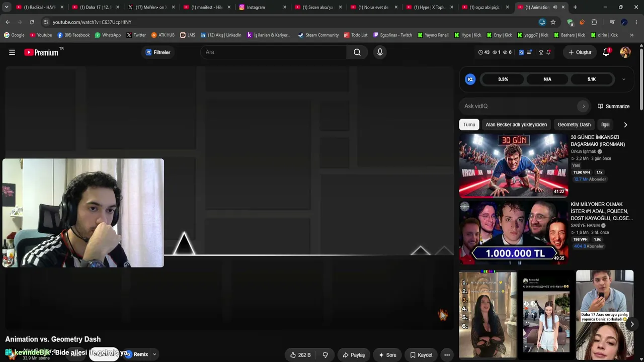
Task: Show more filter chips with right arrow
Action: [x=625, y=125]
